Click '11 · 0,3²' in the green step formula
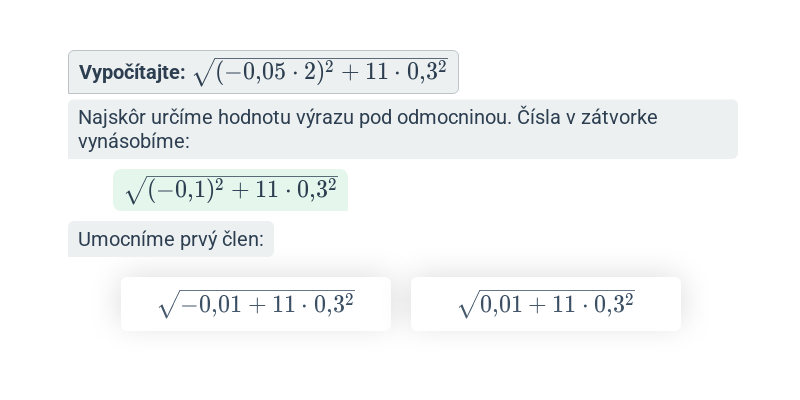This screenshot has width=800, height=400. (x=296, y=190)
